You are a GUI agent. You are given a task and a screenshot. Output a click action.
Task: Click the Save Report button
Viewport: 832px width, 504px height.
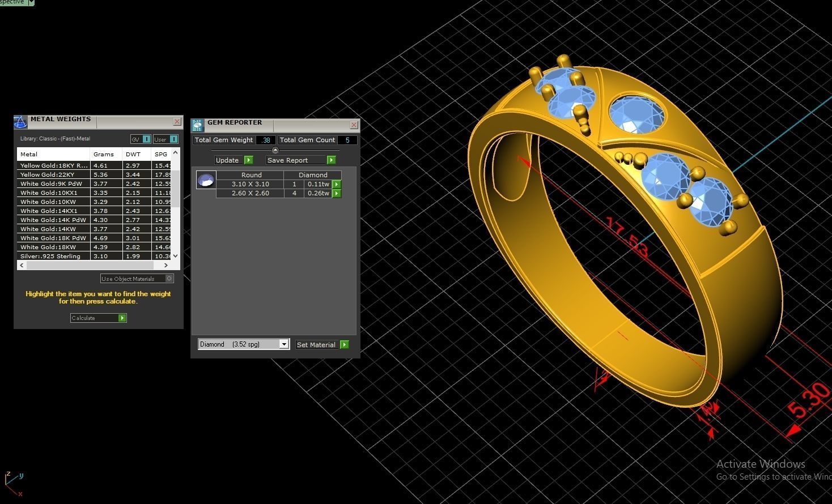click(301, 160)
